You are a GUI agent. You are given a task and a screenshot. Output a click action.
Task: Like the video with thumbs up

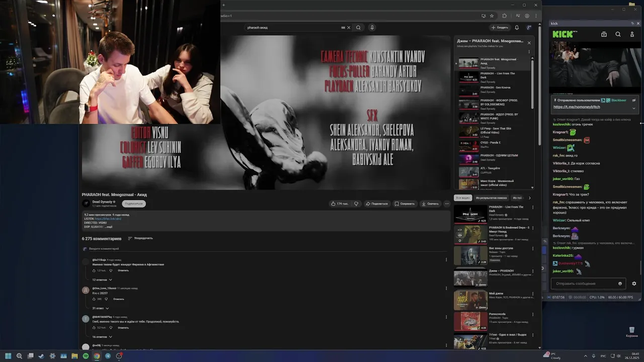[340, 204]
